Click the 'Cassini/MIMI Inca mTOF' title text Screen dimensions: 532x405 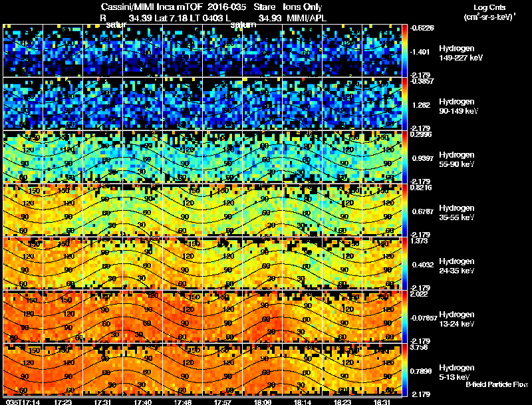click(x=152, y=7)
